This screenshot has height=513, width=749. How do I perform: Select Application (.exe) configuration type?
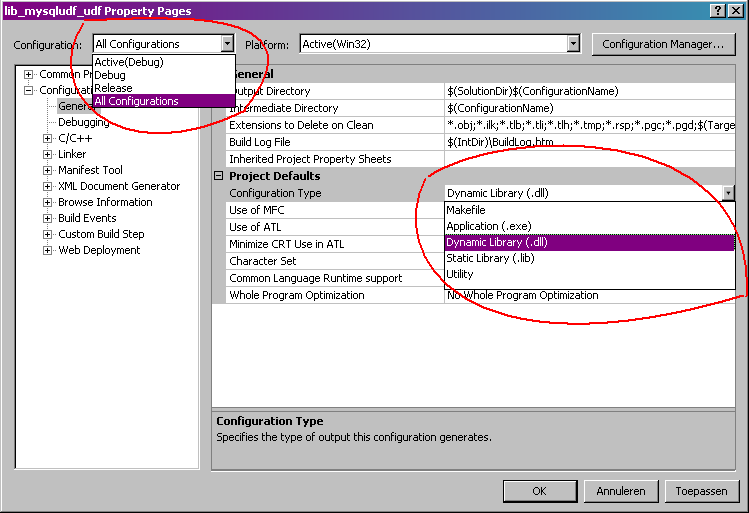(589, 226)
